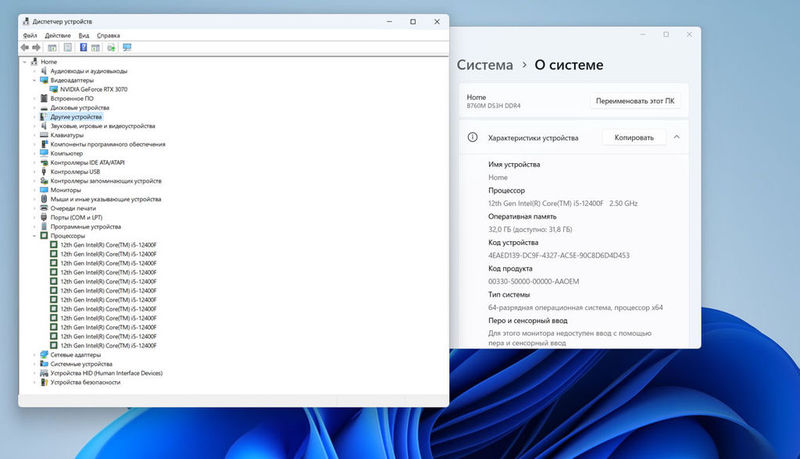Click the toolbar icon with green plus badge
This screenshot has width=800, height=459.
(111, 47)
